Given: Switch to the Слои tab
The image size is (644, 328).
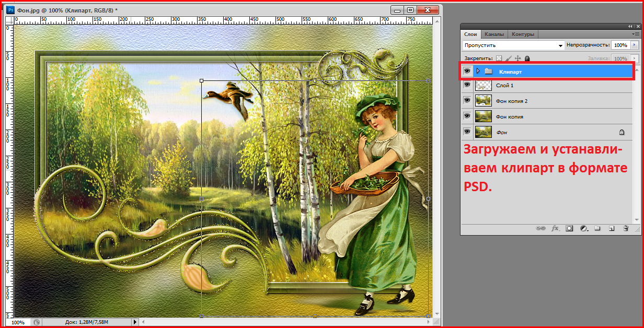Looking at the screenshot, I should (x=470, y=34).
